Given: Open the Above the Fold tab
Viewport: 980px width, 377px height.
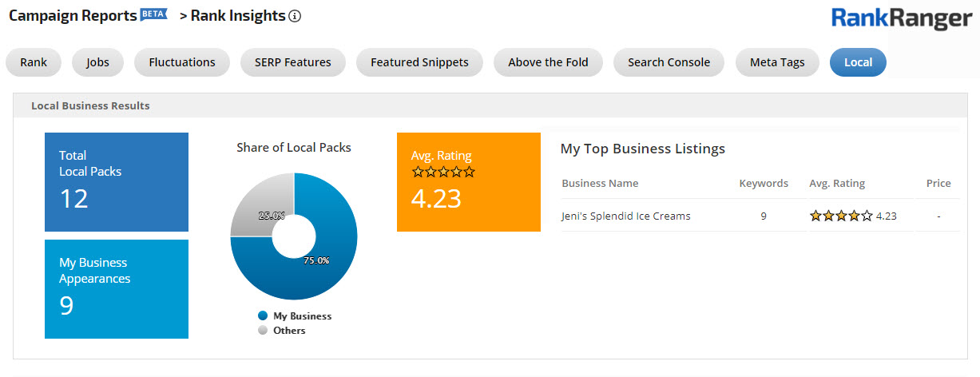Looking at the screenshot, I should point(548,62).
